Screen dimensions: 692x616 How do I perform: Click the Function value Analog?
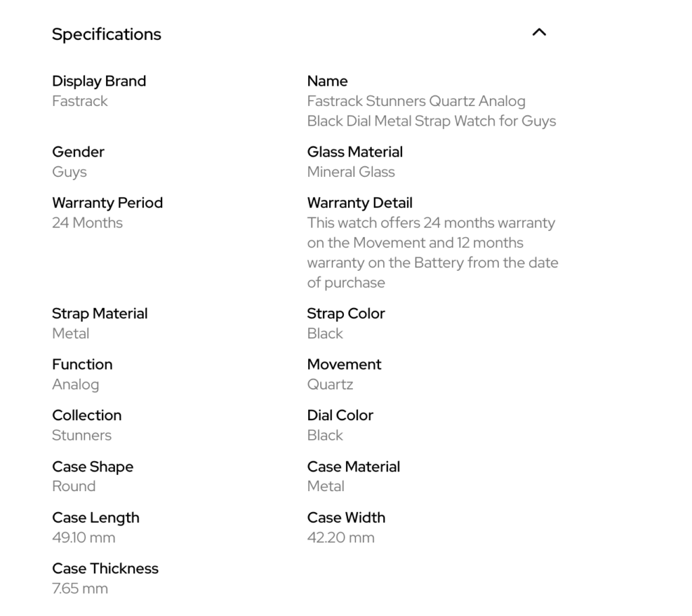point(76,385)
